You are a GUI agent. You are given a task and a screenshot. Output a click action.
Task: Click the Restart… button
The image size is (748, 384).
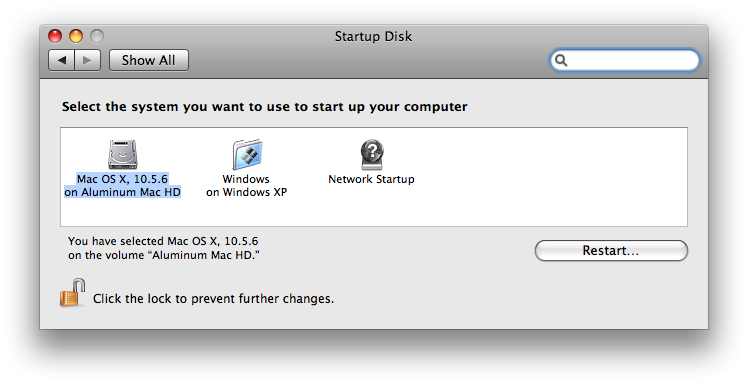pyautogui.click(x=611, y=250)
